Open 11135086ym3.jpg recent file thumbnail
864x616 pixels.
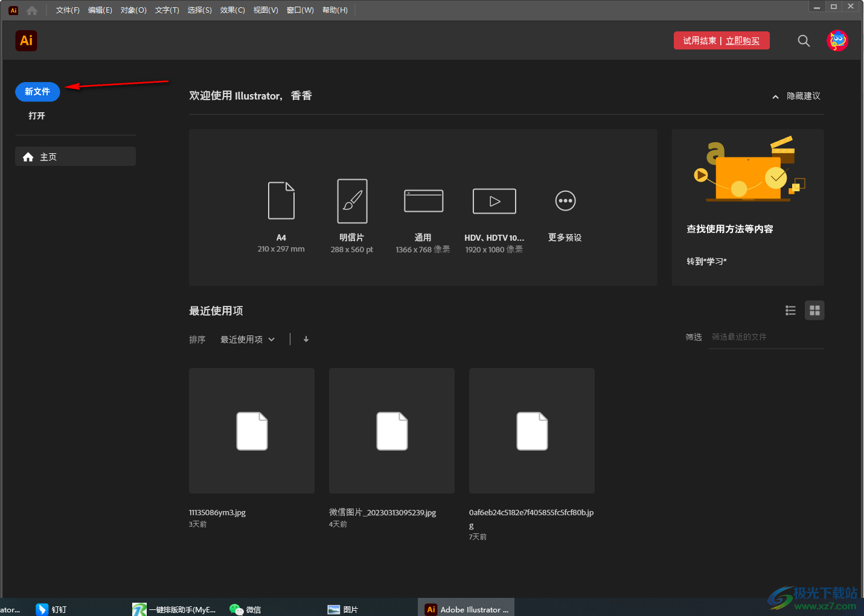tap(252, 431)
